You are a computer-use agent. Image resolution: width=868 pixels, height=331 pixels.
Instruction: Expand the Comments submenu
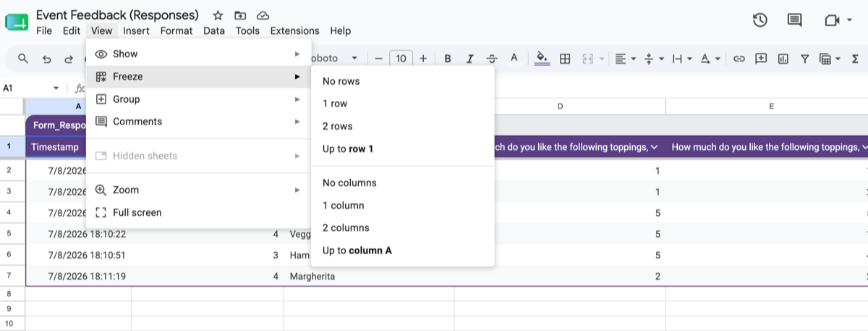pos(198,122)
